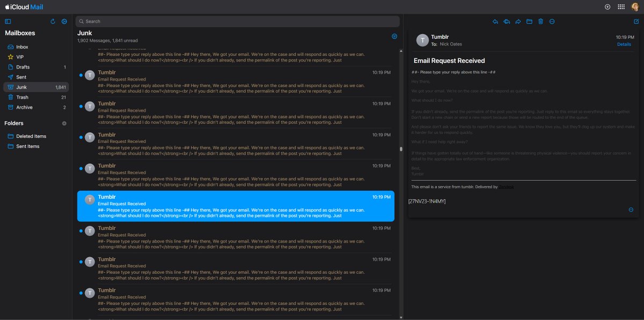644x320 pixels.
Task: Open the VIP mailbox
Action: point(36,57)
